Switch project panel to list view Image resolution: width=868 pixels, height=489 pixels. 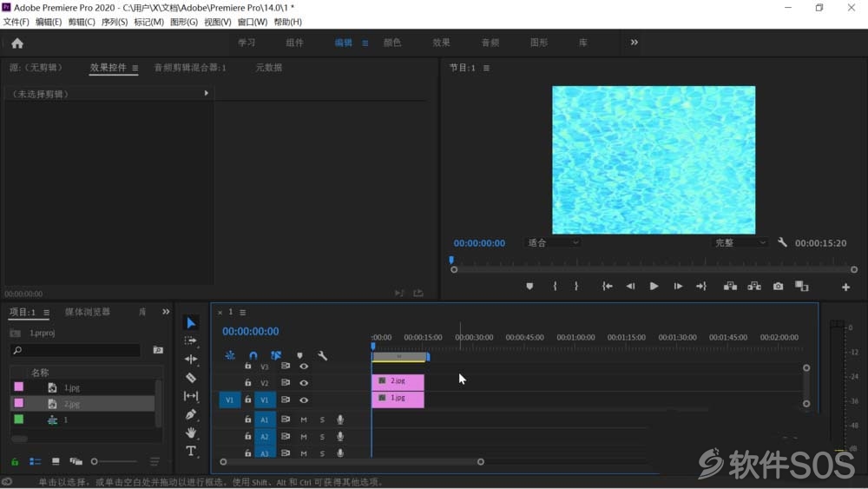(35, 461)
